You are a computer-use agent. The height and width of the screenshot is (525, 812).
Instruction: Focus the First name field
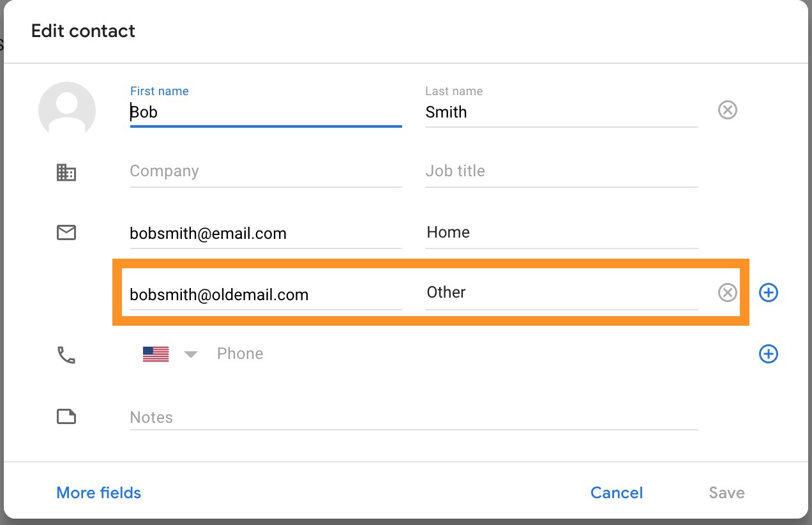pyautogui.click(x=266, y=112)
